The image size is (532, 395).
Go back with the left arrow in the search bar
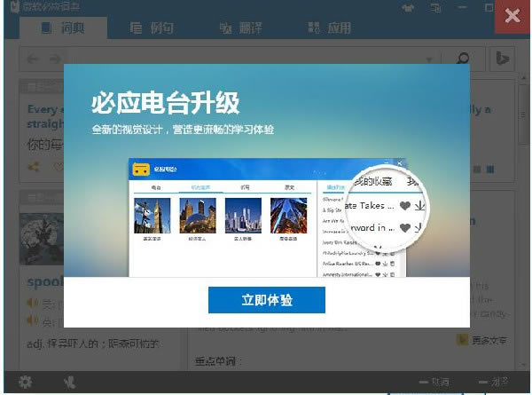pos(33,59)
